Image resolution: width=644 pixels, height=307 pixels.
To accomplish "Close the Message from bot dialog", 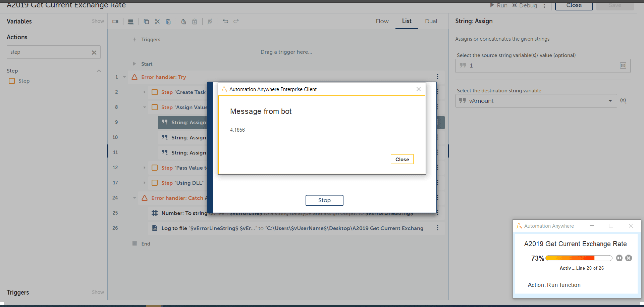I will click(402, 159).
